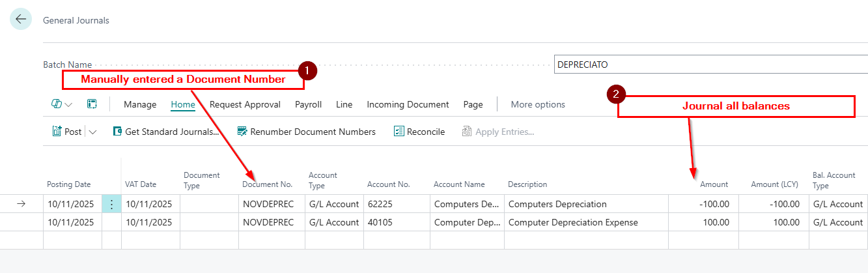Click the open-in-Excel grid icon

pos(92,104)
